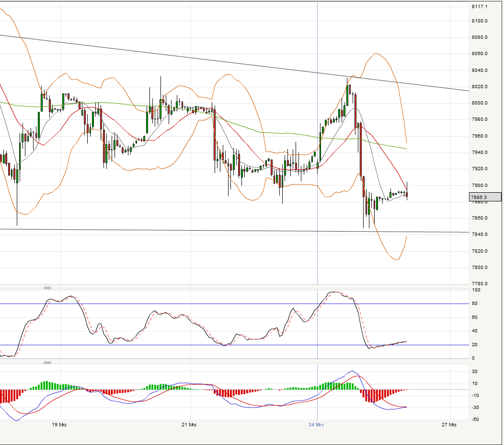504x445 pixels.
Task: Click the 8000.0 price axis label
Action: [x=480, y=103]
